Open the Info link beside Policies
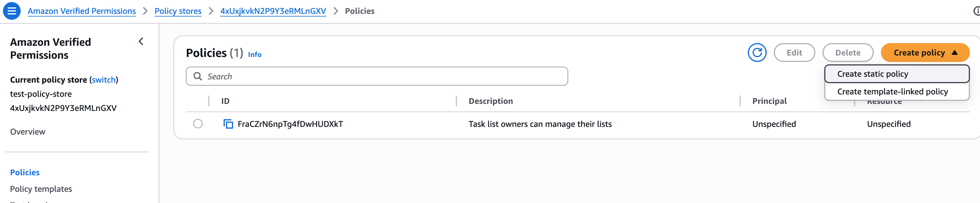The height and width of the screenshot is (203, 980). 255,54
